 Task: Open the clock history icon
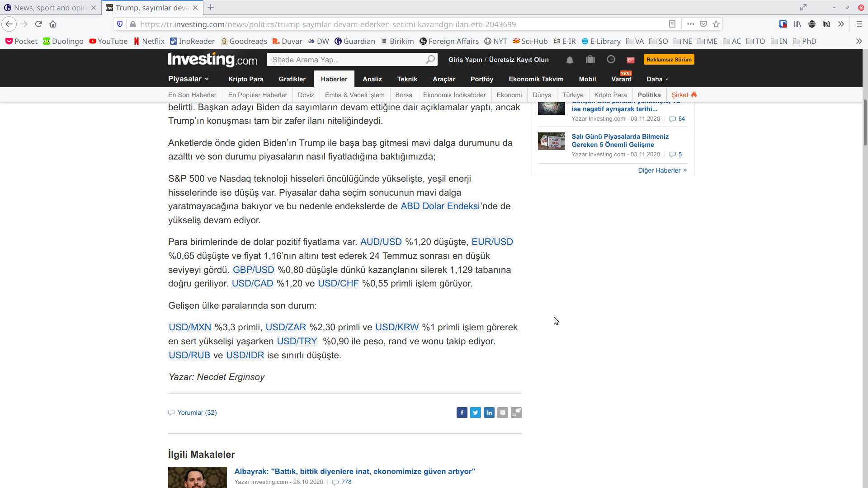pos(611,59)
